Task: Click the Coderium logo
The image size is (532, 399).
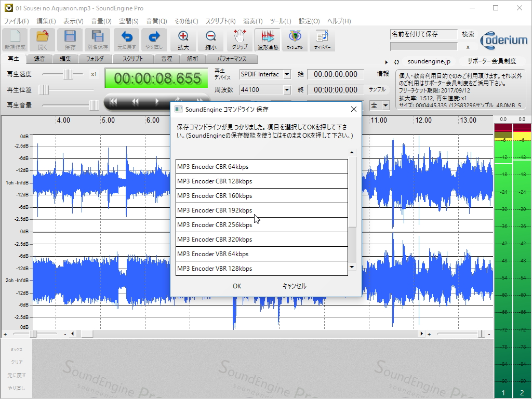Action: point(504,41)
